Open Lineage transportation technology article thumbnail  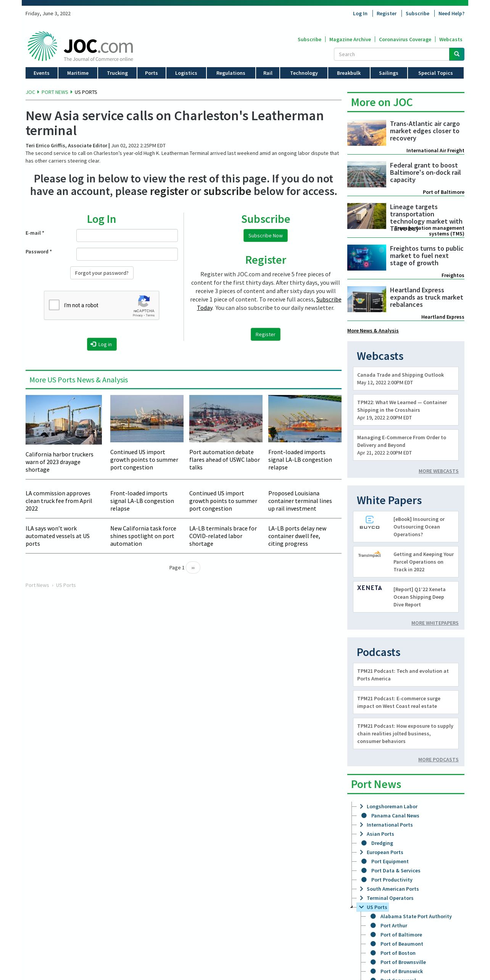367,216
